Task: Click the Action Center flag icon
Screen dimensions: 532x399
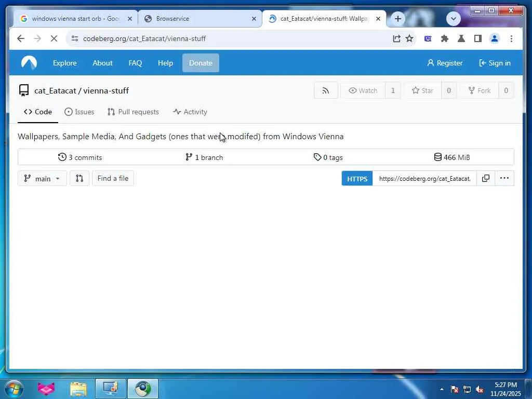Action: point(454,390)
